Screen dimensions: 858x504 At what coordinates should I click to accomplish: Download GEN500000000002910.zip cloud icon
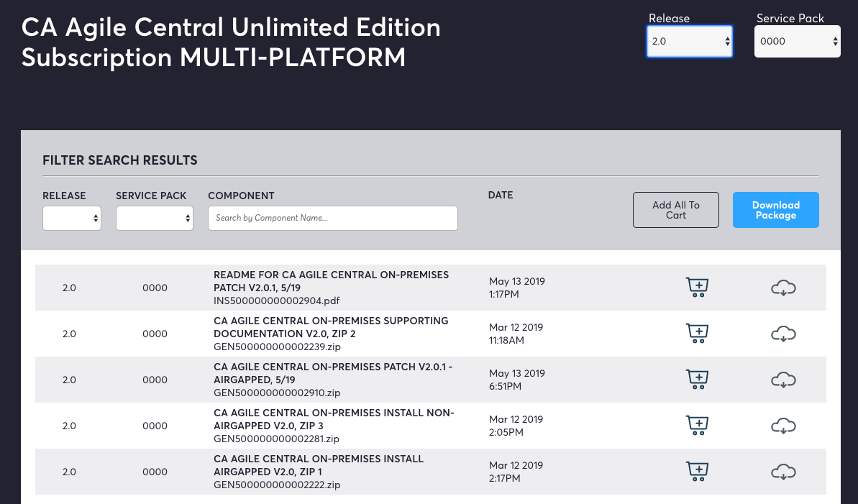(783, 380)
